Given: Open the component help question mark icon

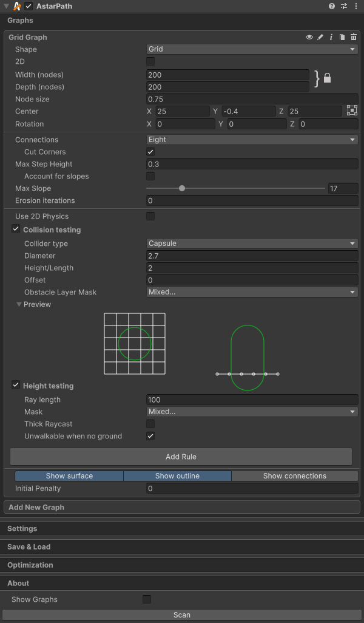Looking at the screenshot, I should click(x=332, y=6).
